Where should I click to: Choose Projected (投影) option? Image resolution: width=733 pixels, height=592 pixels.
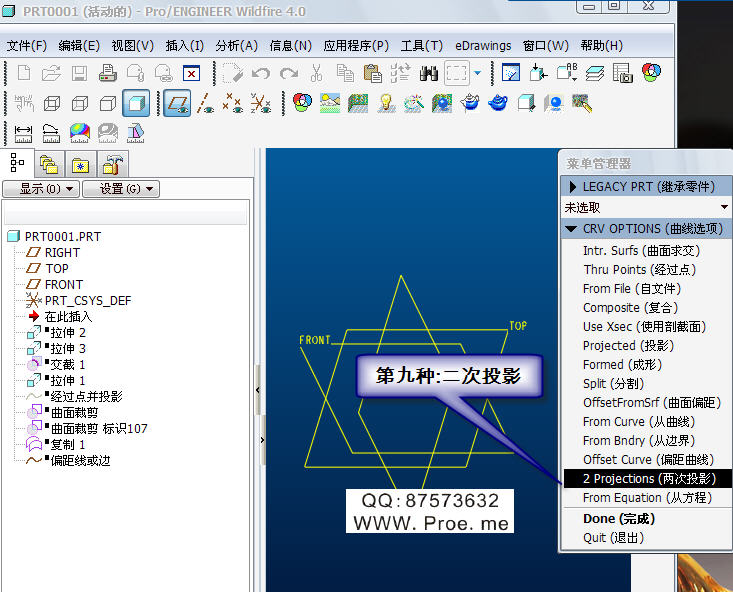tap(628, 346)
